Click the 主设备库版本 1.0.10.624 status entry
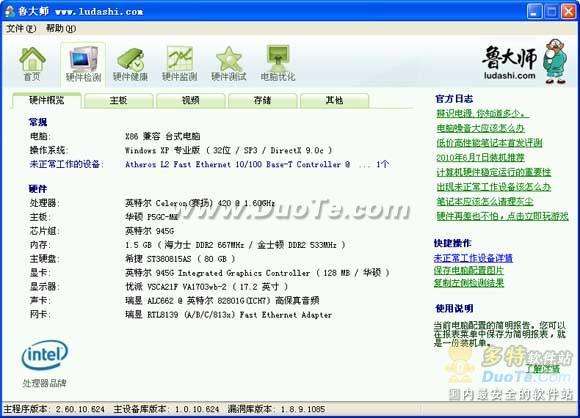Image resolution: width=580 pixels, height=418 pixels. pos(166,409)
